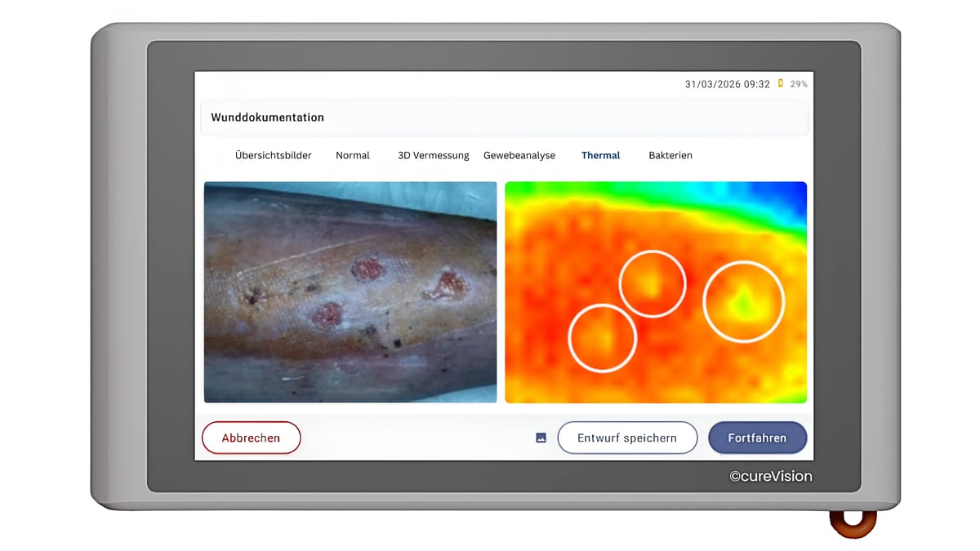Click the Wunddokumentation header title
The width and height of the screenshot is (980, 551).
point(268,118)
